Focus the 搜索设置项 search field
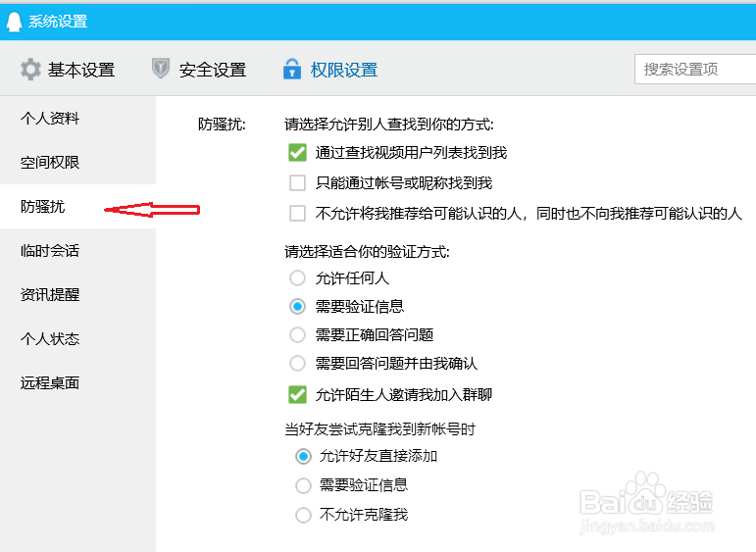756x552 pixels. click(x=695, y=70)
